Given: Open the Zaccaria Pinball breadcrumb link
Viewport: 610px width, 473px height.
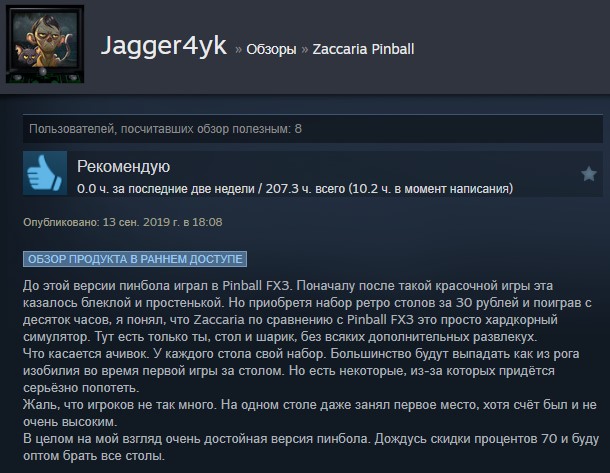Looking at the screenshot, I should [x=363, y=49].
